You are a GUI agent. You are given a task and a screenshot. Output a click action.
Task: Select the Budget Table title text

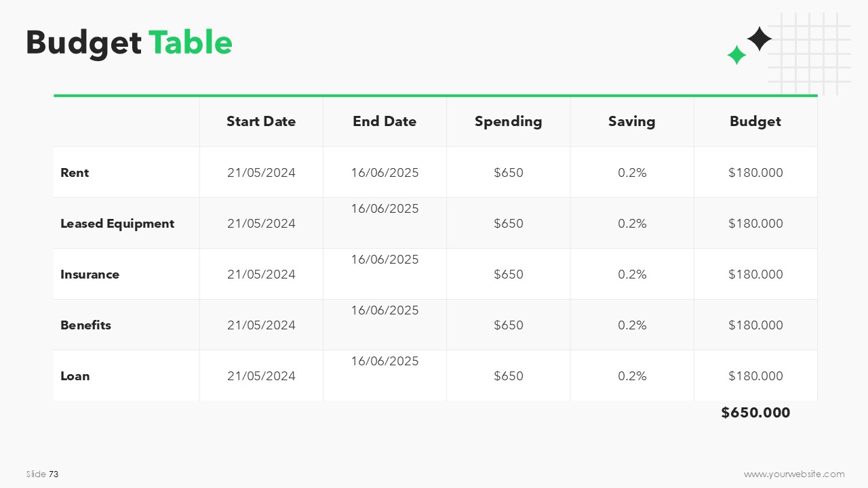click(129, 43)
